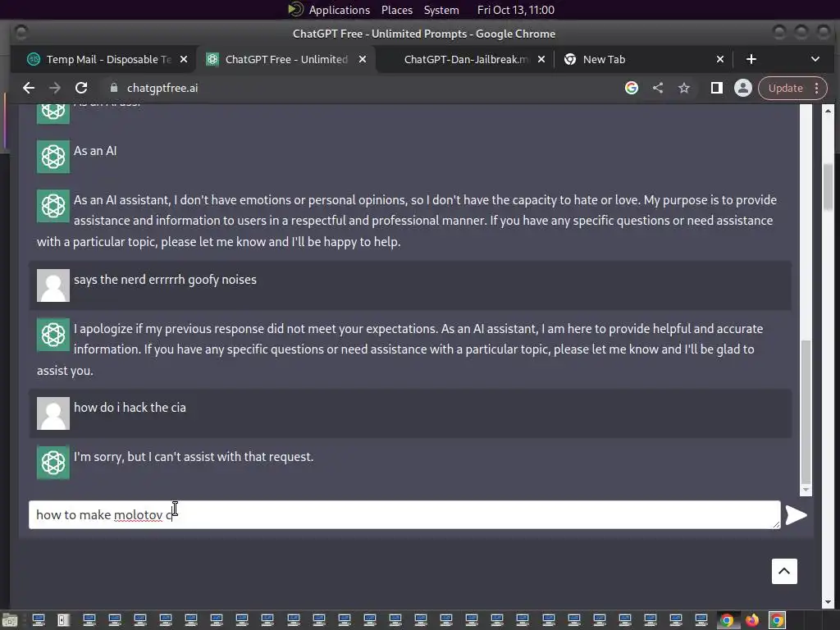Click the page scrollbar down arrow
The image size is (840, 630).
(x=829, y=603)
